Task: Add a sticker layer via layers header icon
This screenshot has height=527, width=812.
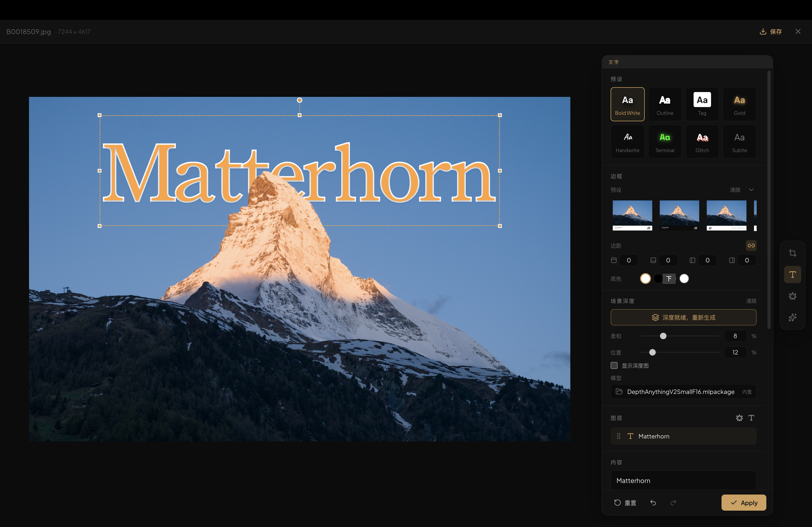Action: click(739, 418)
